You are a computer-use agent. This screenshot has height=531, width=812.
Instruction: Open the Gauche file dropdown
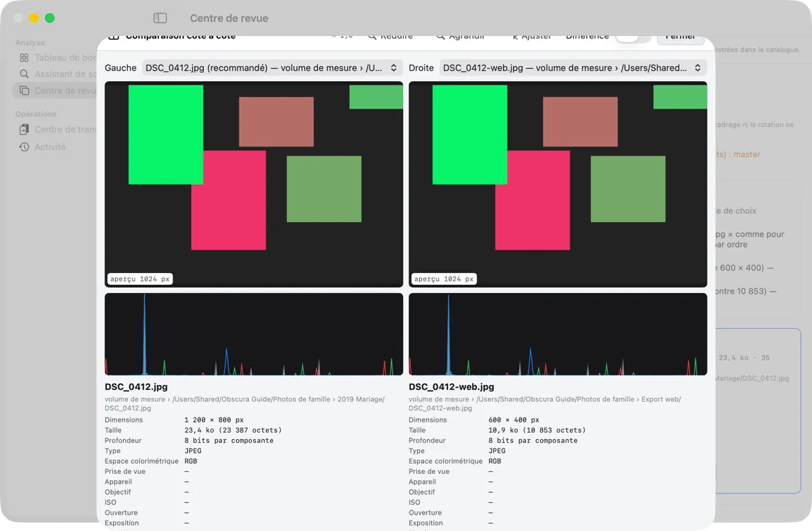271,68
